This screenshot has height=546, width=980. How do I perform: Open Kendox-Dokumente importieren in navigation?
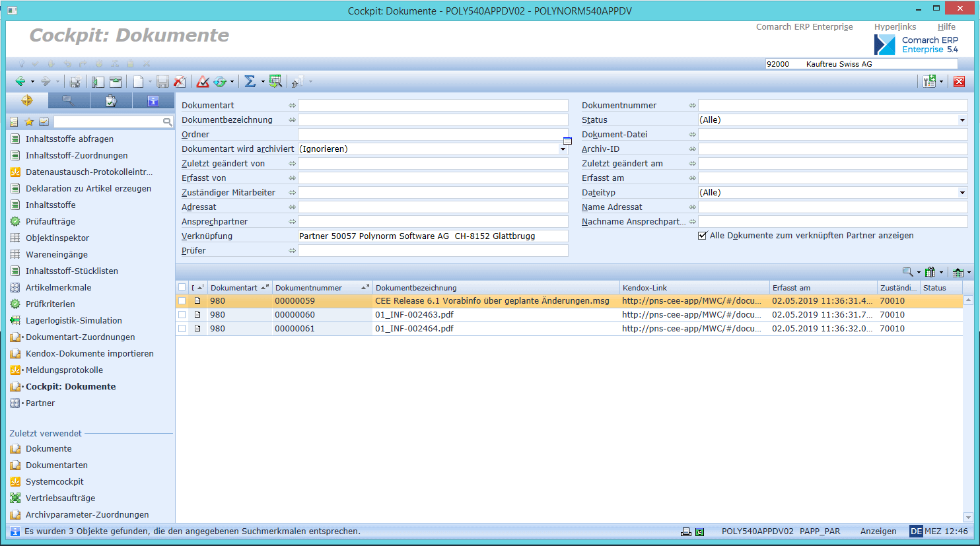(x=90, y=353)
